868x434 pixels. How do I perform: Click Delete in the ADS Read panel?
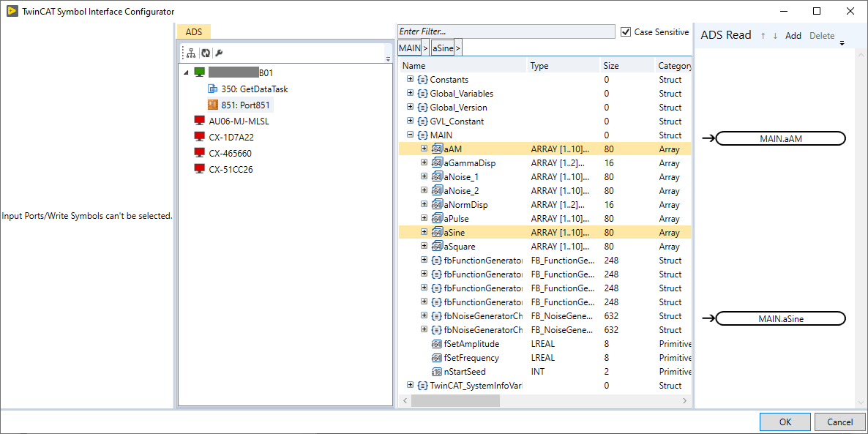(x=822, y=35)
